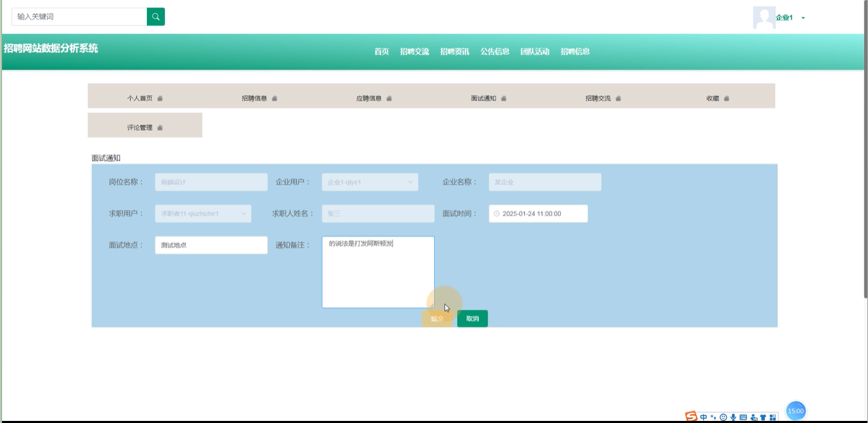Click the 企业用户： label
The width and height of the screenshot is (868, 423).
coord(293,182)
